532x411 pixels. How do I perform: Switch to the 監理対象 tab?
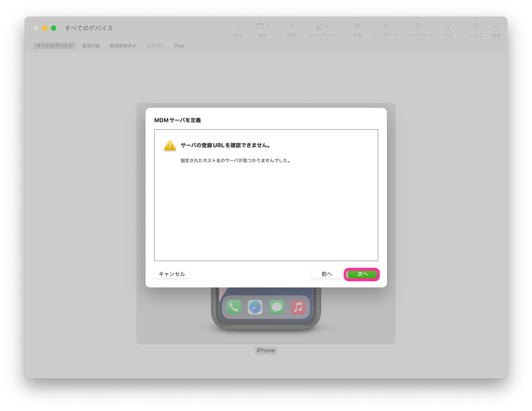point(91,46)
